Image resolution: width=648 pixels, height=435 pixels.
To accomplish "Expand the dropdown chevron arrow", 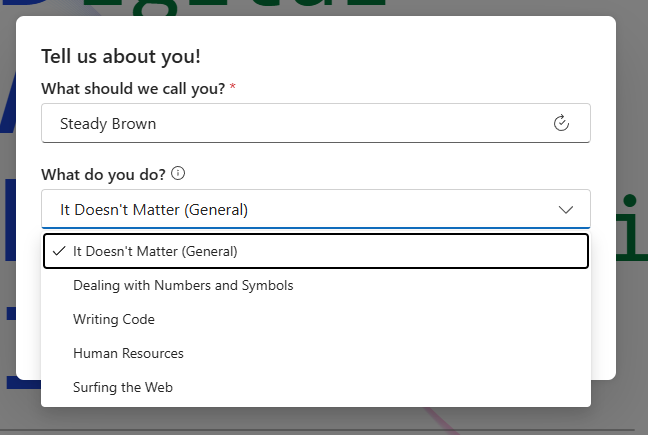I will pyautogui.click(x=565, y=209).
